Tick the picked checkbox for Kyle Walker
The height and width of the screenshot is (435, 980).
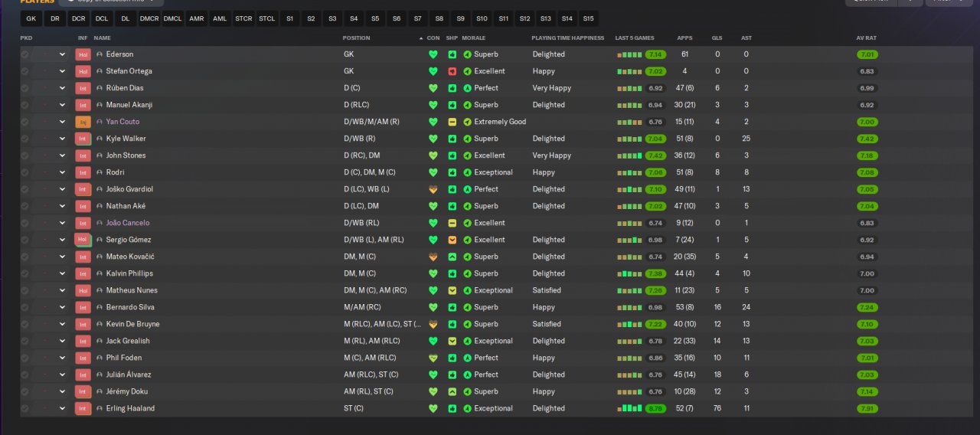click(x=24, y=139)
